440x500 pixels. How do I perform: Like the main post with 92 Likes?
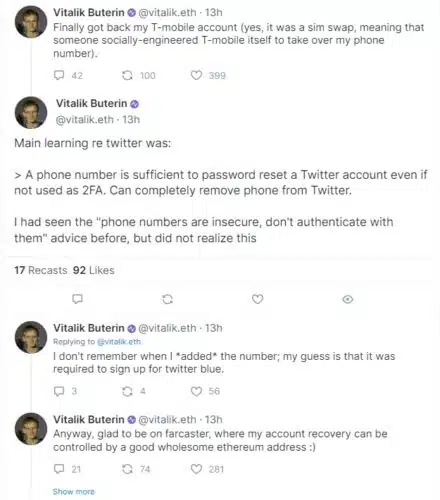click(x=257, y=299)
